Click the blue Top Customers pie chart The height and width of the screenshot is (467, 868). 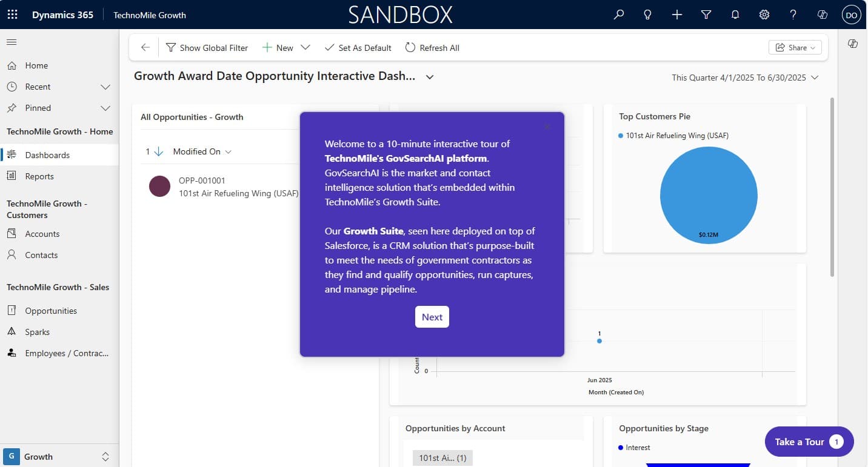click(x=708, y=195)
